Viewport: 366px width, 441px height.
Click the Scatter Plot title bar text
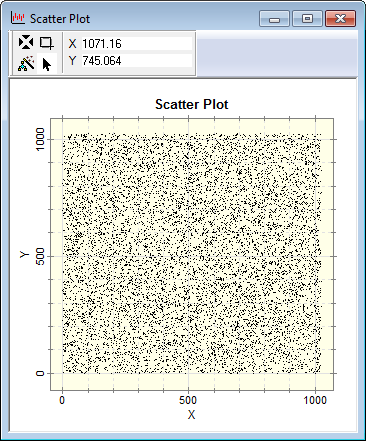point(60,19)
